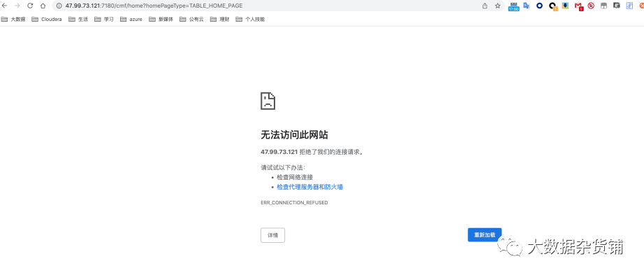Click the sad page error icon
Viewport: 644px width, 275px height.
tap(268, 101)
